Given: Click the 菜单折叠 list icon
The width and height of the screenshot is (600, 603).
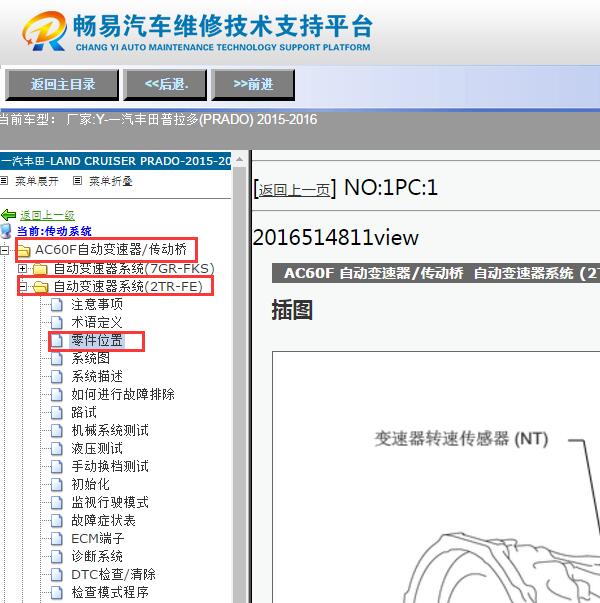Looking at the screenshot, I should click(x=77, y=180).
